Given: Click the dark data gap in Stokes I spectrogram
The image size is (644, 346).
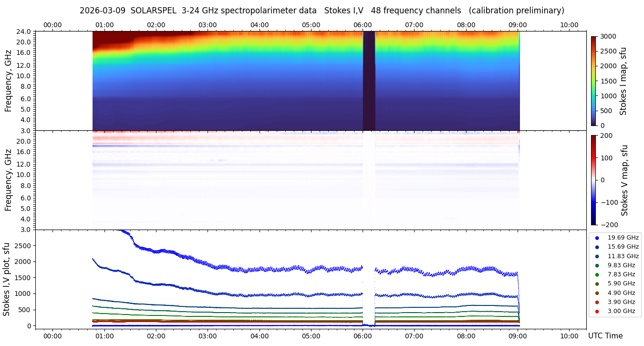Looking at the screenshot, I should pos(369,81).
